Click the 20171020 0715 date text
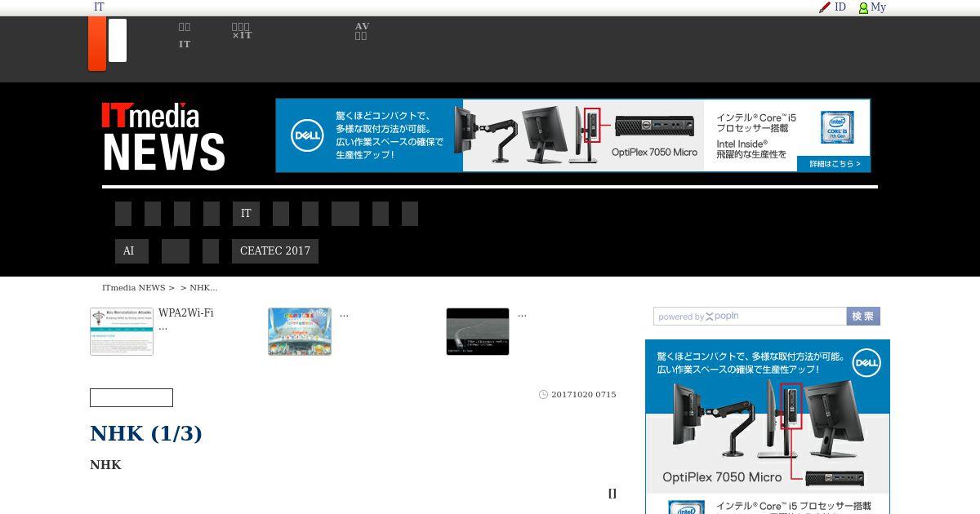The height and width of the screenshot is (514, 980). point(584,394)
